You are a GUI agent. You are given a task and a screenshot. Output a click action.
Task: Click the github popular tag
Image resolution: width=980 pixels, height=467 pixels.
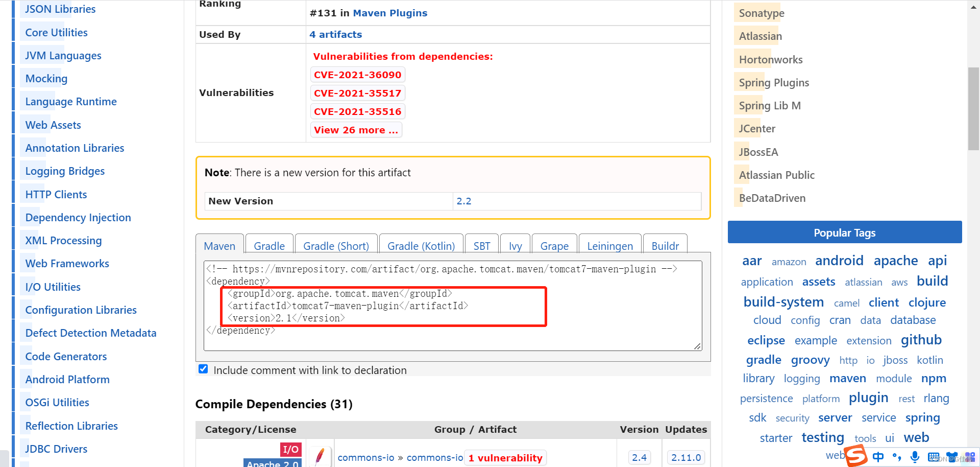tap(921, 340)
